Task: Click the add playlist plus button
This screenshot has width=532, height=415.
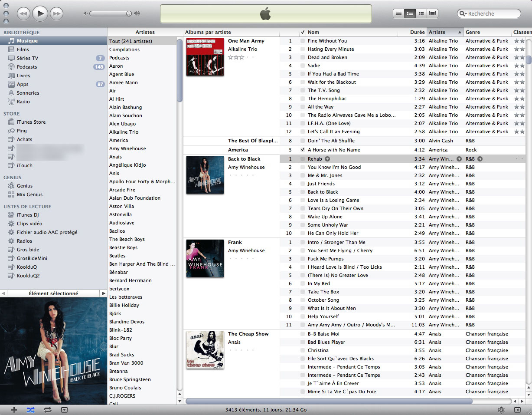Action: coord(14,410)
